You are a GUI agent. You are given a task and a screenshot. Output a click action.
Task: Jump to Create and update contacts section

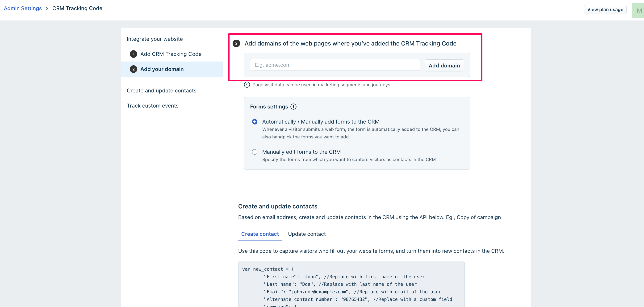(x=162, y=91)
